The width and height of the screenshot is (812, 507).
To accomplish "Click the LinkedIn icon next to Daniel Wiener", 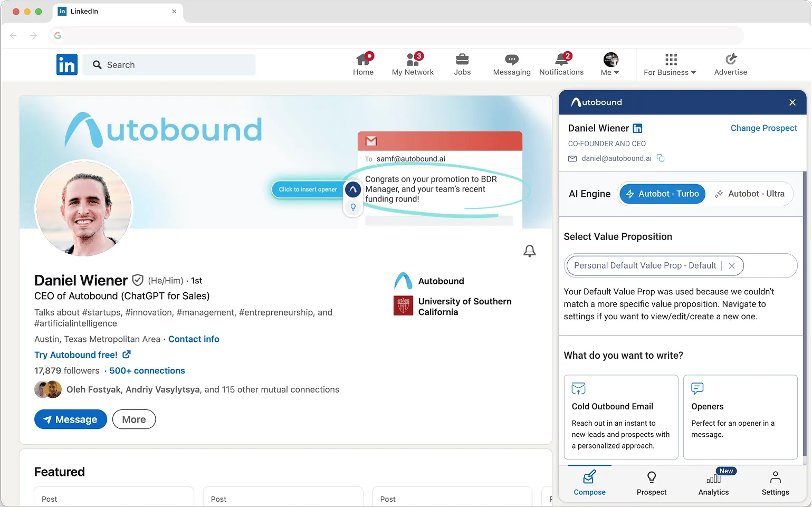I will [x=637, y=128].
